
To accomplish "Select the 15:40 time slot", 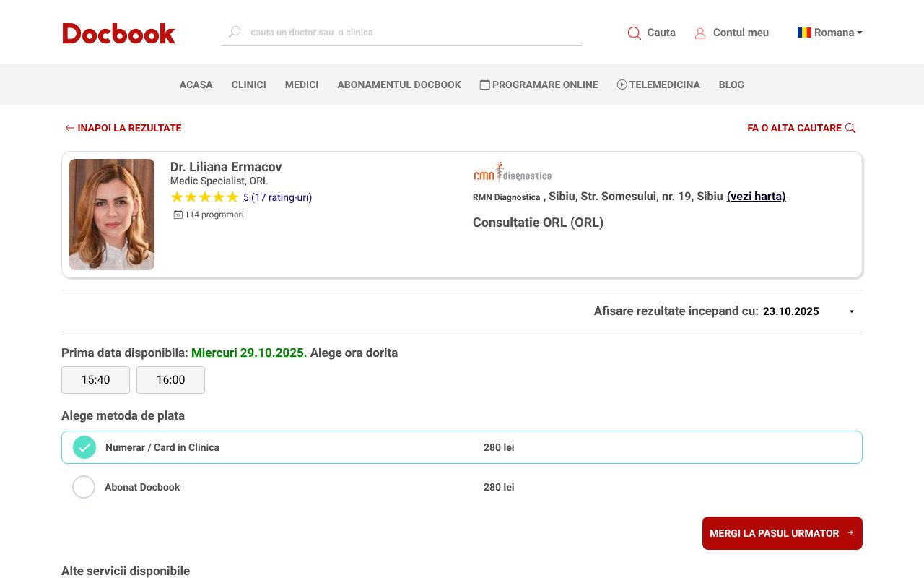I will pyautogui.click(x=95, y=379).
